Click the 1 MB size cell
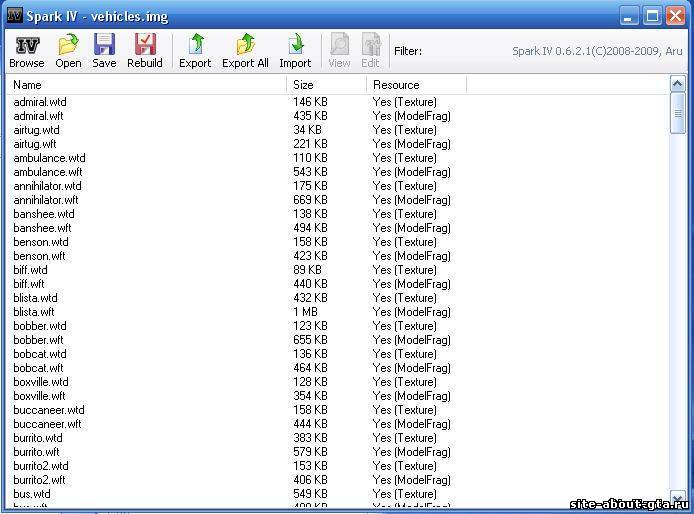 305,312
